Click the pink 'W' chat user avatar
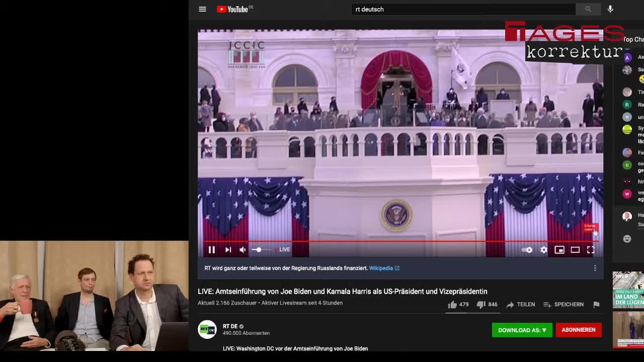Screen dimensions: 644x362 [627, 194]
